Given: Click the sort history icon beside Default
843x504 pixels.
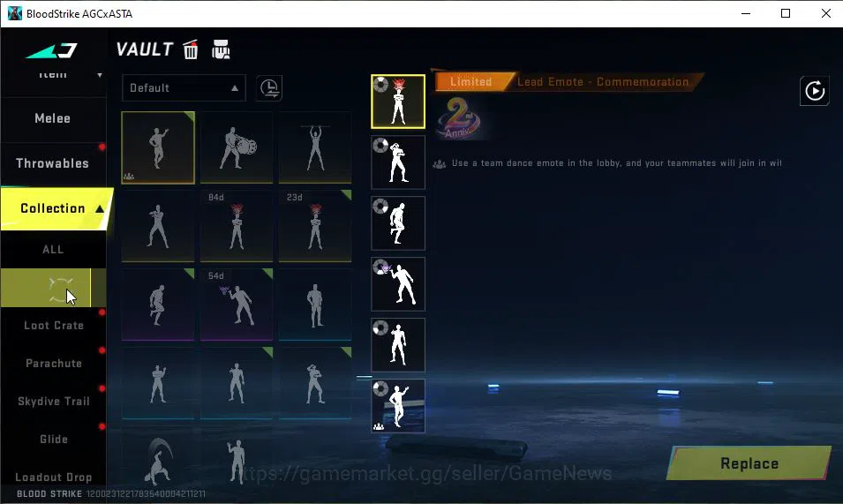Looking at the screenshot, I should click(x=269, y=88).
